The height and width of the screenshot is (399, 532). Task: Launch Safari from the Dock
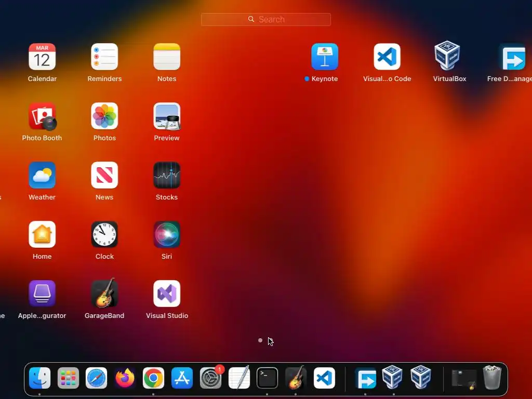tap(96, 378)
